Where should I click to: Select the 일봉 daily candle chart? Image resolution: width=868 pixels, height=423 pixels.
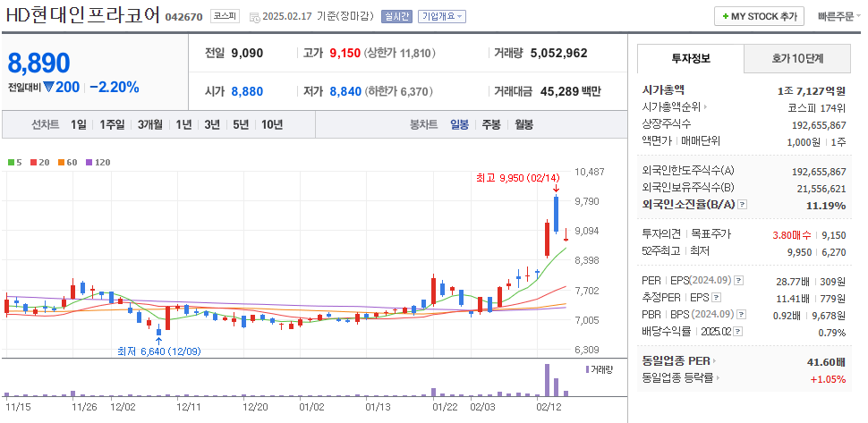(x=459, y=124)
